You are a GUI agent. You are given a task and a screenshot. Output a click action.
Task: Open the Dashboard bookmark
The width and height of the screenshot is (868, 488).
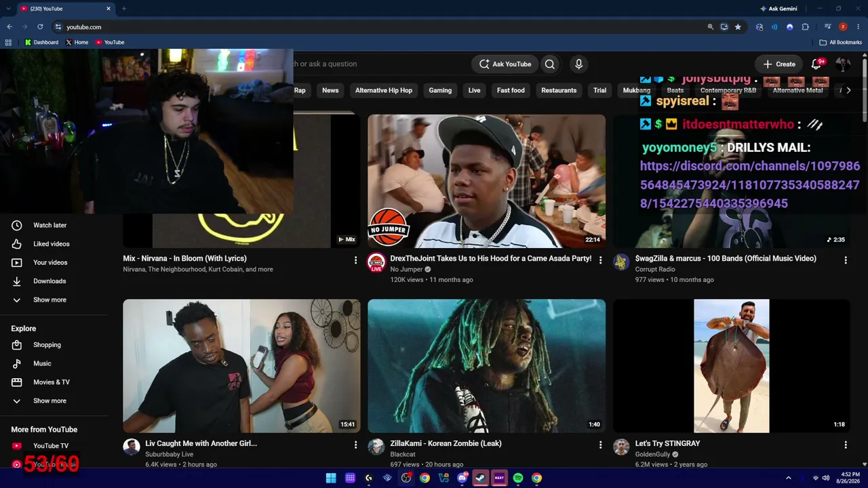(41, 42)
